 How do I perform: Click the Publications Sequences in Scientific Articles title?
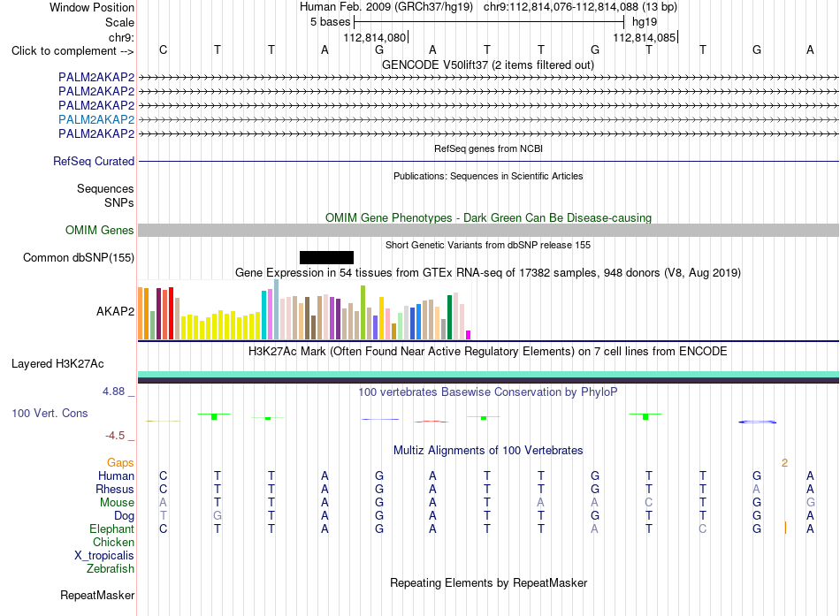(488, 176)
